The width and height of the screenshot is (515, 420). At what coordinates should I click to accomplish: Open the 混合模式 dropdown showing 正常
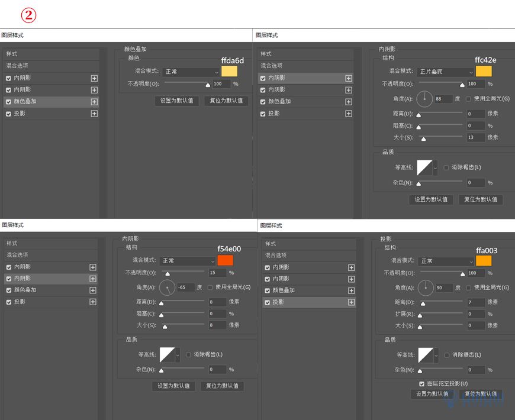(189, 71)
